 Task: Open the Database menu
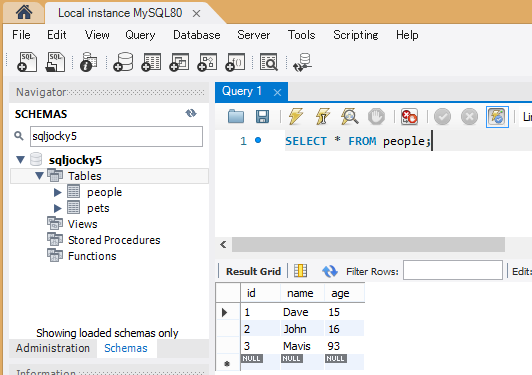coord(197,35)
